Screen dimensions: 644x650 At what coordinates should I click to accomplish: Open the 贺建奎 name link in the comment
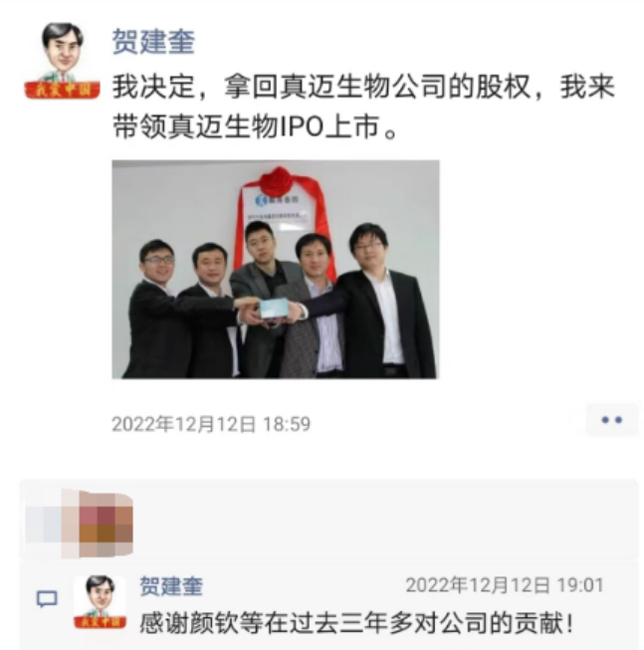pos(171,585)
